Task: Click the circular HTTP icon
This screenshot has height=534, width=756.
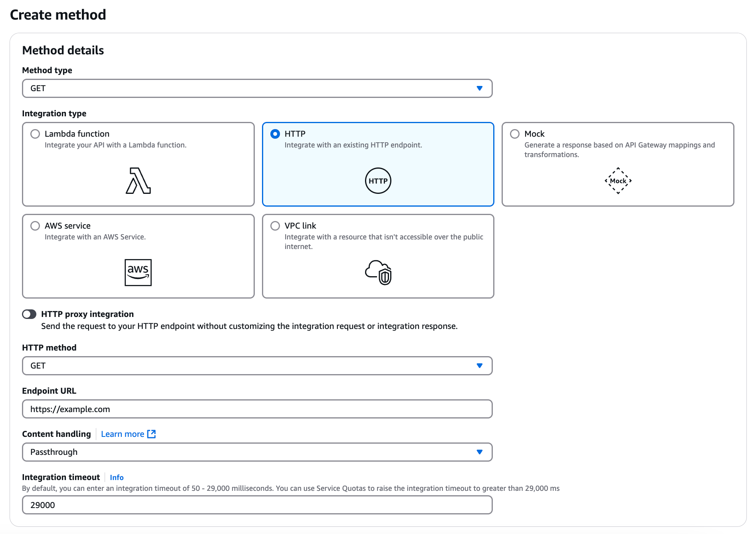Action: (378, 181)
